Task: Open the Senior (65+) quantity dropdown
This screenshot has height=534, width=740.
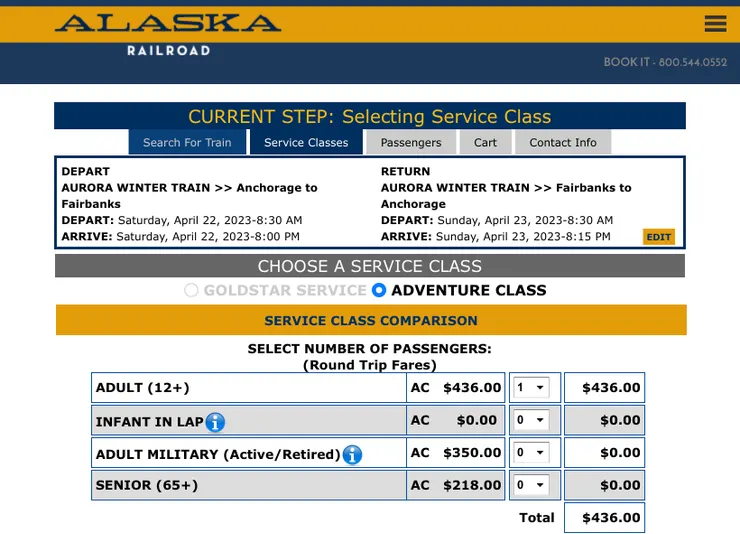Action: 530,485
